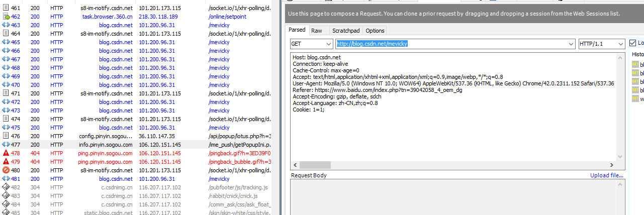Click the aborted-session icon of row 480

coord(6,170)
